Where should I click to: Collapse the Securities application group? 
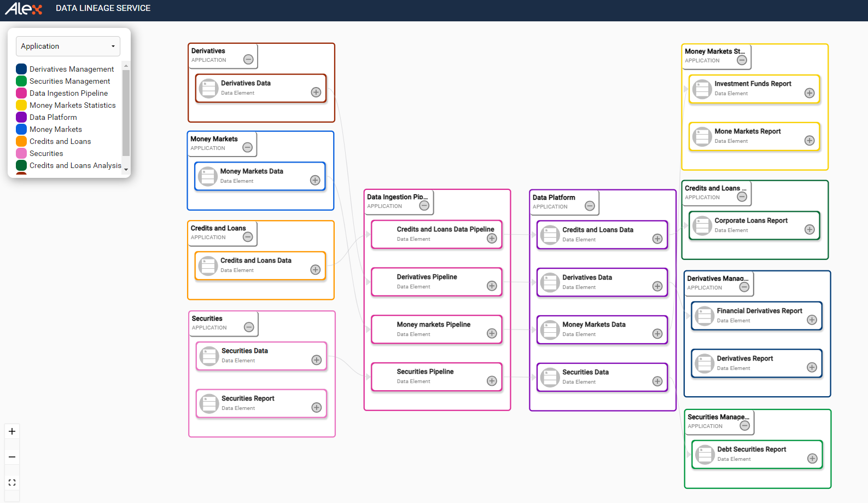click(249, 327)
